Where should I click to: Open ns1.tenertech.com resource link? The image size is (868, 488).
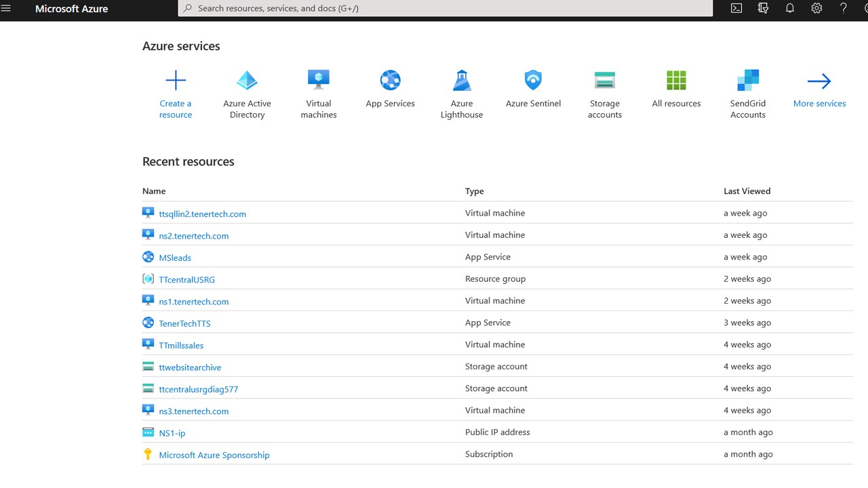[x=193, y=302]
